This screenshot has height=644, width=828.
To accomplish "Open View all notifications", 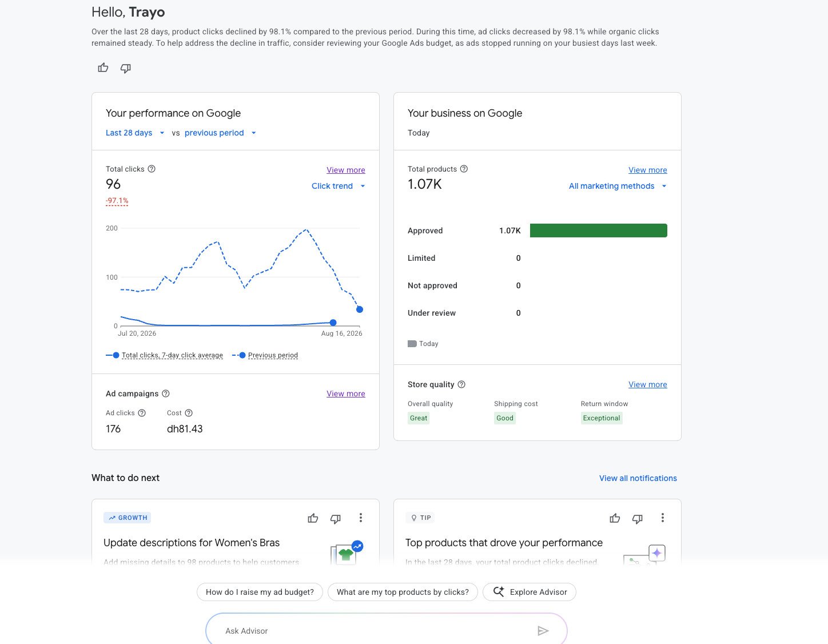I will point(638,478).
